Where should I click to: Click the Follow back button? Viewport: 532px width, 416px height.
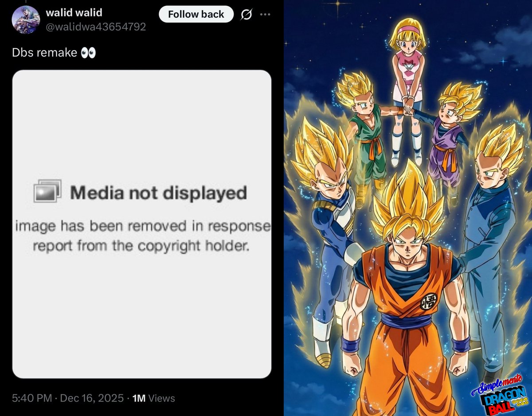[x=196, y=14]
